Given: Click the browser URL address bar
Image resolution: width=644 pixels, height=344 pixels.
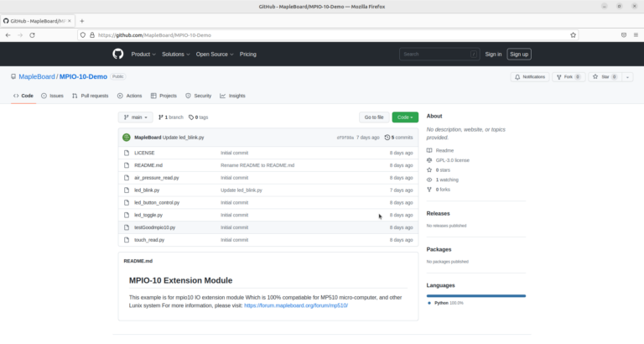Looking at the screenshot, I should click(327, 35).
